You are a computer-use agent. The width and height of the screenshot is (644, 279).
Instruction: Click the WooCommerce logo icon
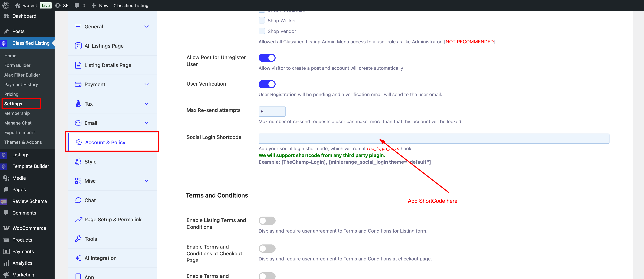6,228
